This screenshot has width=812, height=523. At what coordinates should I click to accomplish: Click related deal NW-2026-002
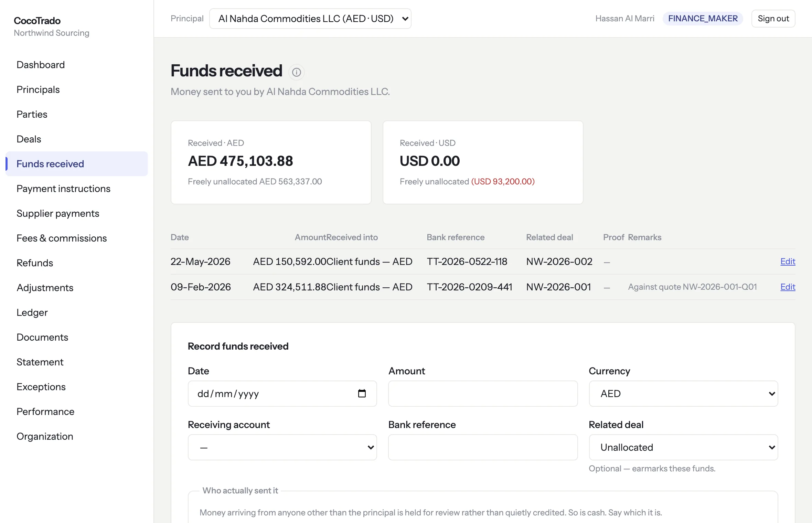(559, 261)
